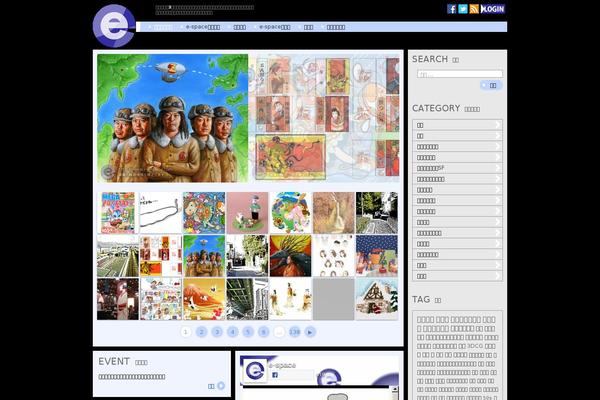Click the next-page arrow in pagination

point(310,332)
